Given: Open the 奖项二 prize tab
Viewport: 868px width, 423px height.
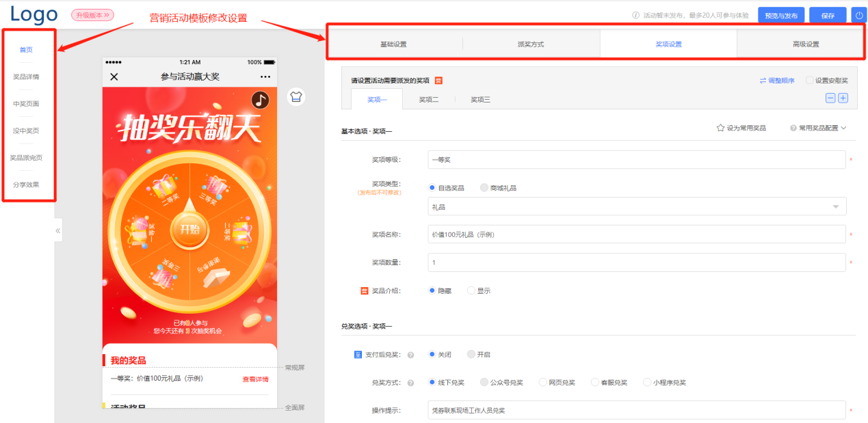Looking at the screenshot, I should click(x=430, y=98).
